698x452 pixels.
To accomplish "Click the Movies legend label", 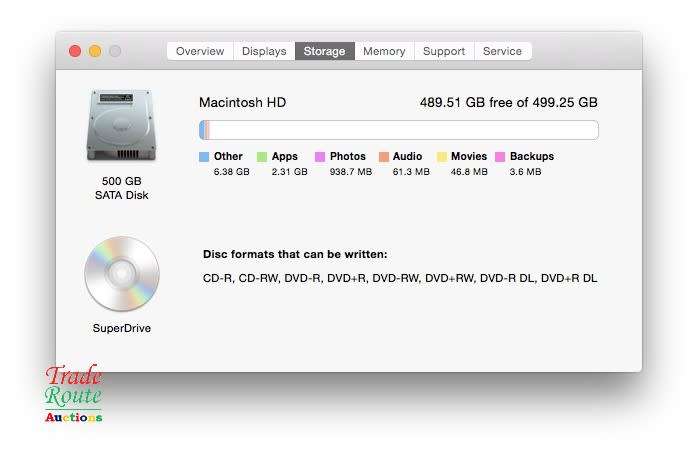I will pos(469,156).
